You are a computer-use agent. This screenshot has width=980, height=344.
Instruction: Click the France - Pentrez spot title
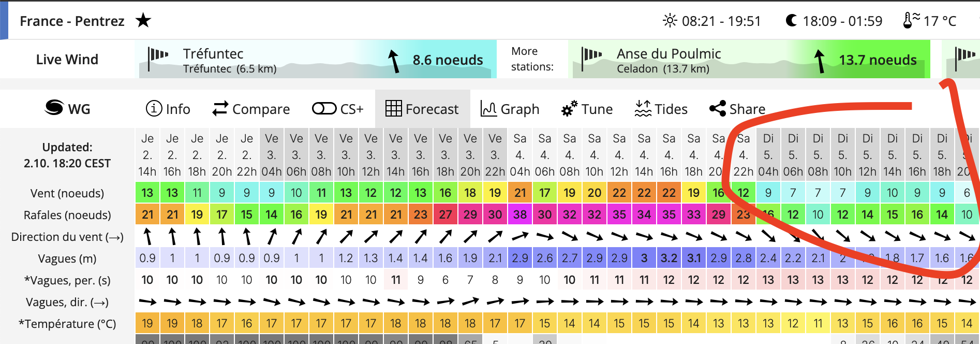pyautogui.click(x=72, y=21)
